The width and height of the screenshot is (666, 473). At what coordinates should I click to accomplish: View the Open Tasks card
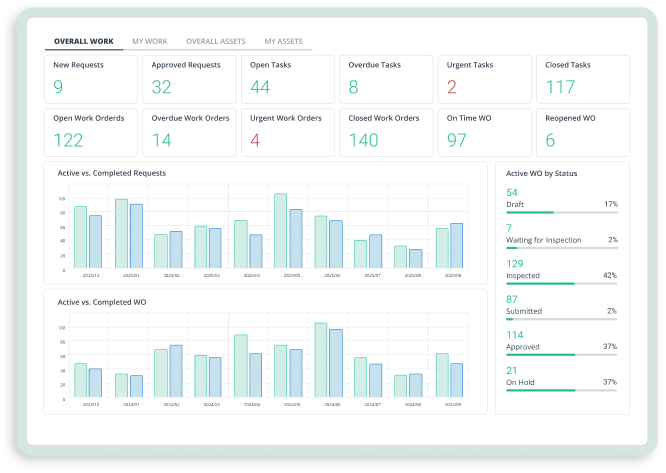tap(287, 78)
